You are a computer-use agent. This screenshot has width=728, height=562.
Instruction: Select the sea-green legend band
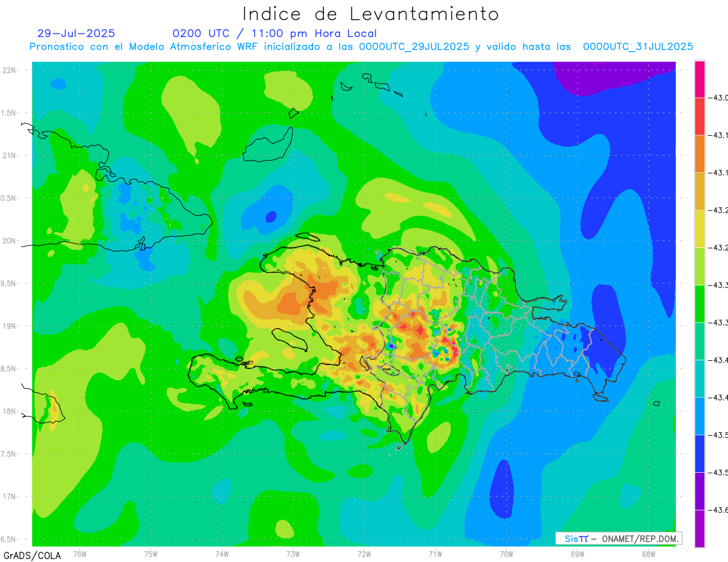699,341
